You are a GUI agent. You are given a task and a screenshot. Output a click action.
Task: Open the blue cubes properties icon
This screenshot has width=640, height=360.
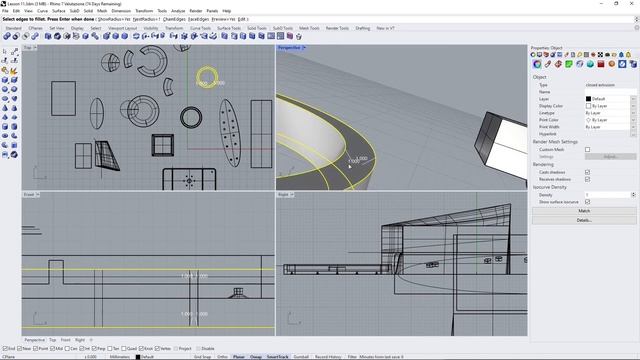coord(633,64)
